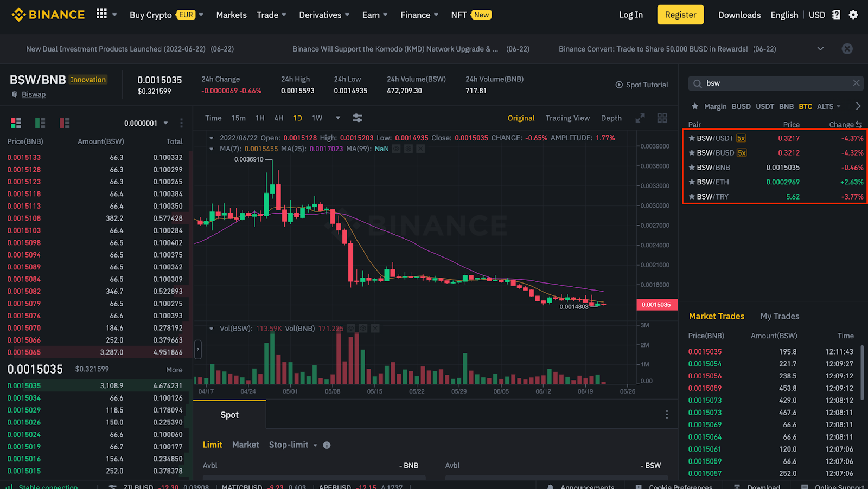The height and width of the screenshot is (489, 868).
Task: Click More below order book price
Action: pos(174,370)
